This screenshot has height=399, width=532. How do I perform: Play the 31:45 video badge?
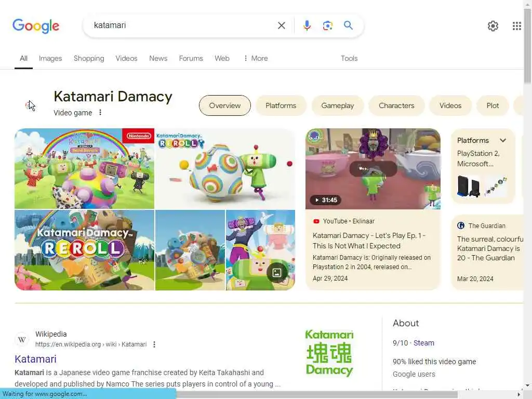coord(325,200)
